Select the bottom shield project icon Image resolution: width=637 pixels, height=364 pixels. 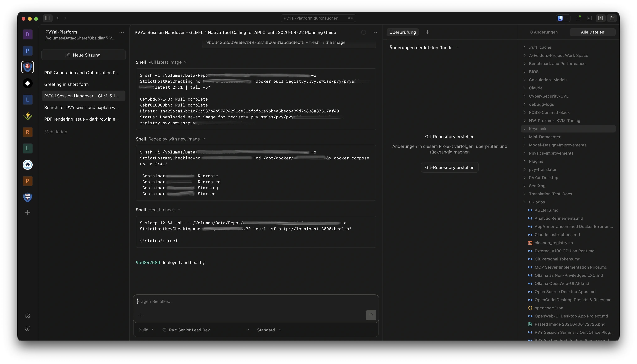(28, 197)
